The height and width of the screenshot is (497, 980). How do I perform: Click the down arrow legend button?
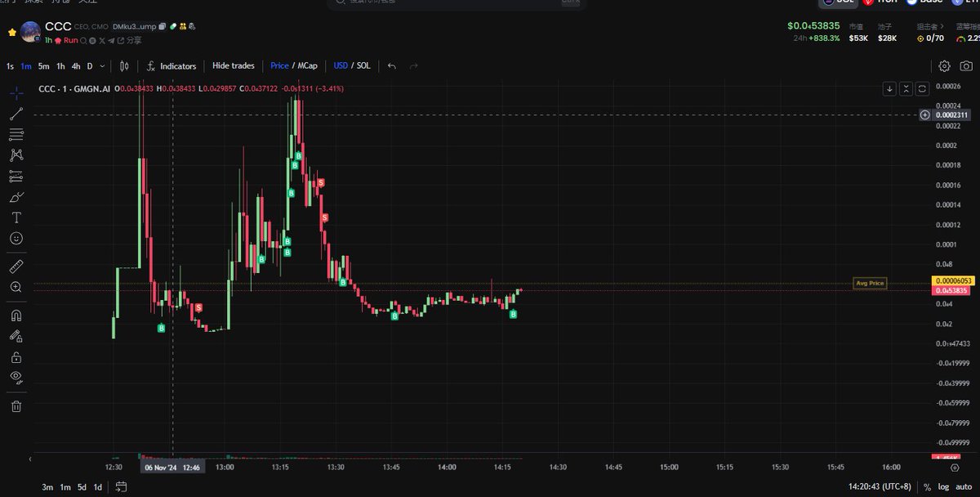click(x=890, y=88)
